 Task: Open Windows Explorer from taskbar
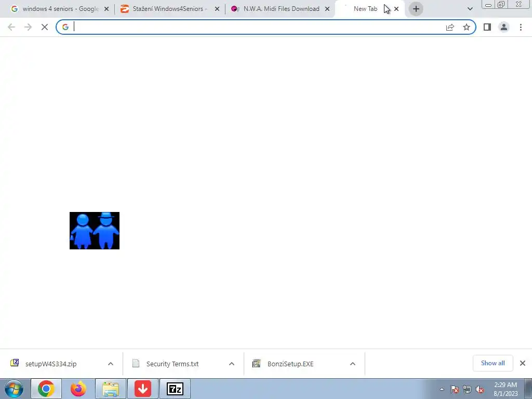click(x=111, y=389)
